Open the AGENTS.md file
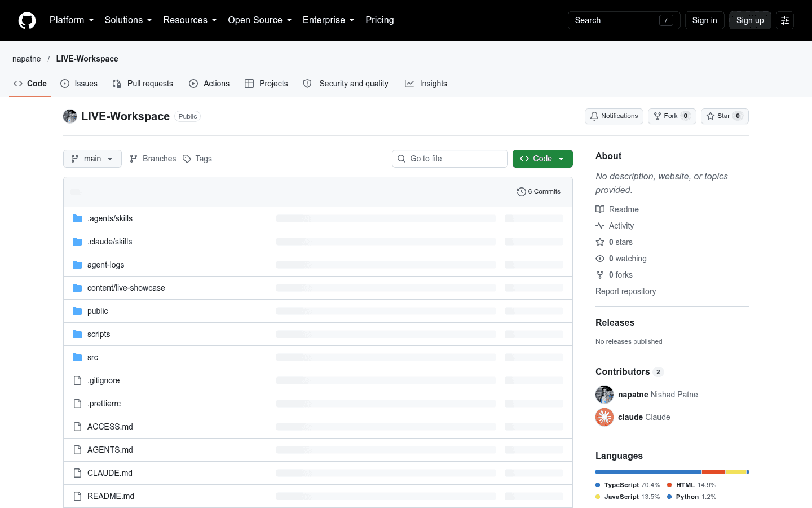 tap(110, 450)
